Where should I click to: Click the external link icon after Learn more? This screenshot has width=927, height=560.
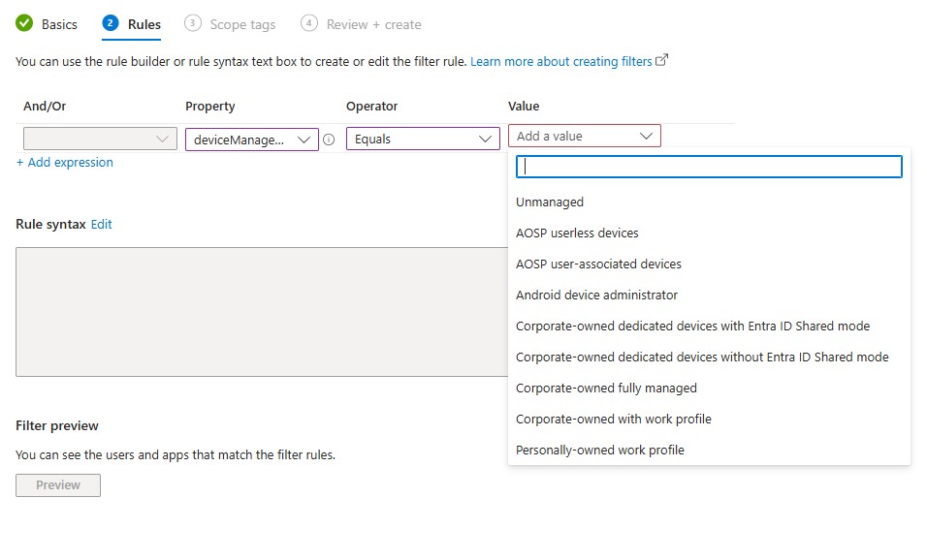pyautogui.click(x=662, y=60)
